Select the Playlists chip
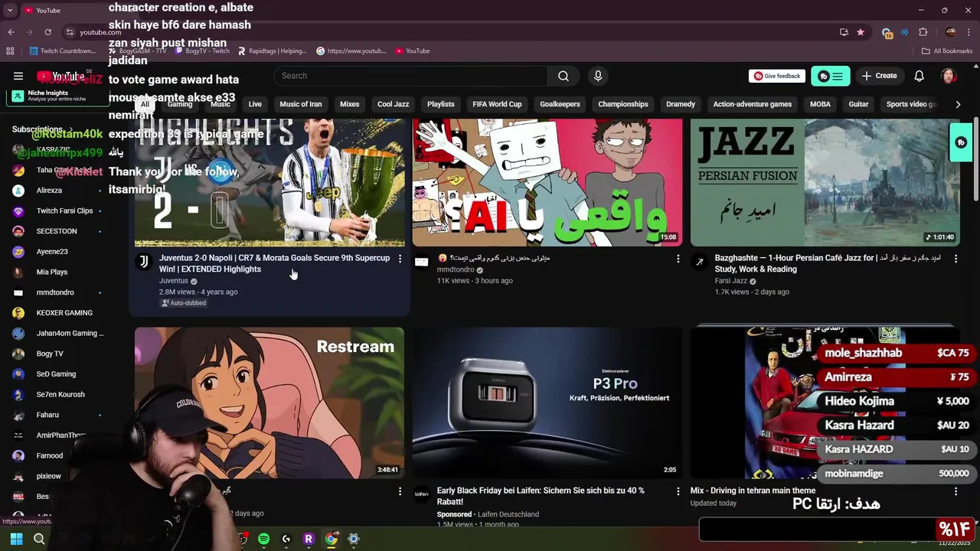This screenshot has height=551, width=980. coord(441,104)
